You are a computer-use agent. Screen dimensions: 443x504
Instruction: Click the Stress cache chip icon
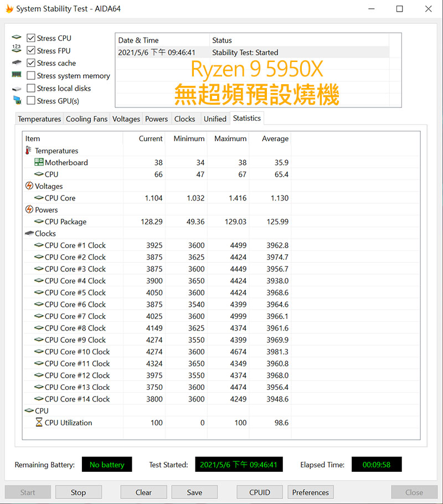pos(17,63)
